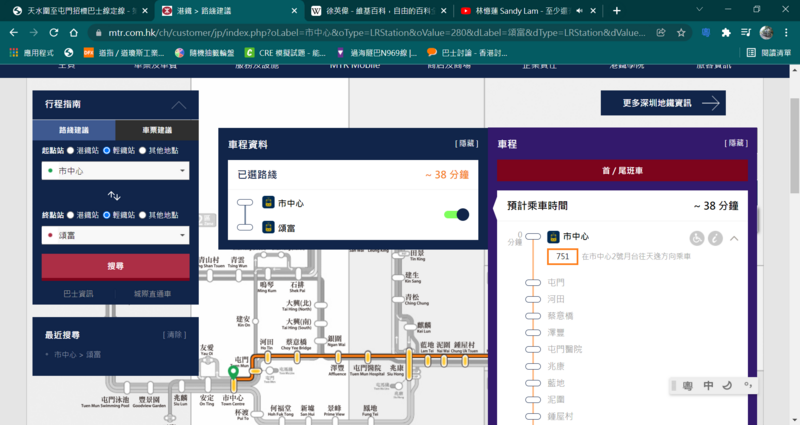Click the green 市中心 map pin
The height and width of the screenshot is (425, 800).
click(233, 372)
